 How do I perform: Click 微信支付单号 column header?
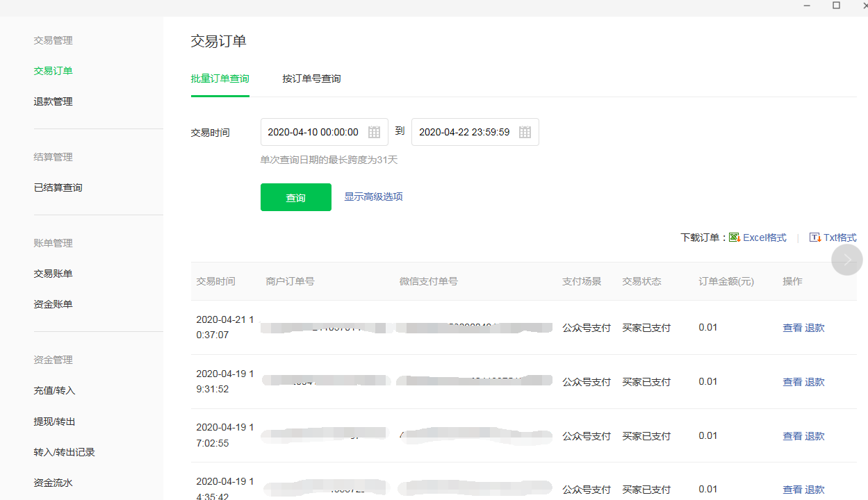(x=428, y=281)
